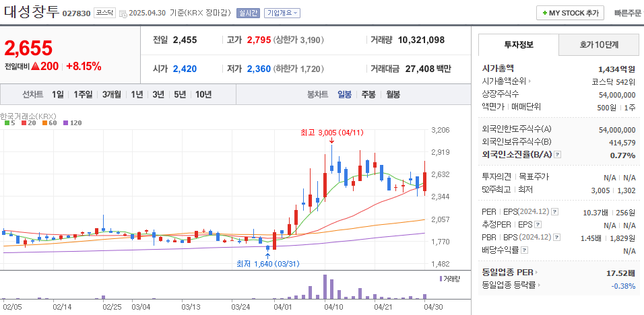Click the purple 거래량 legend marker

click(441, 279)
